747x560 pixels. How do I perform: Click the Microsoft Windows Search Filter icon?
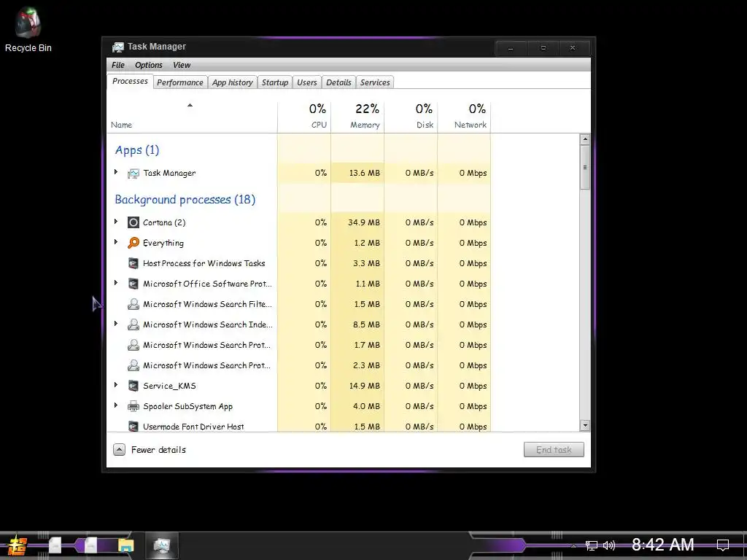pyautogui.click(x=133, y=304)
